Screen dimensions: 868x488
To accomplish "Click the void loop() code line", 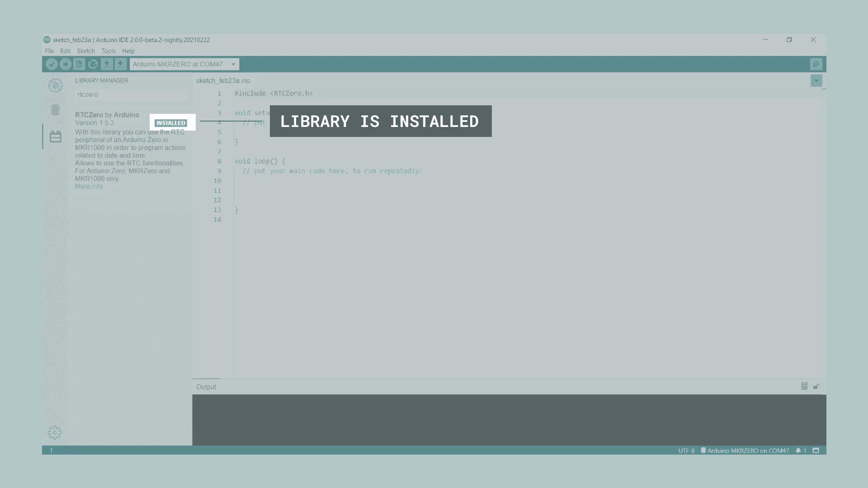I will coord(260,161).
